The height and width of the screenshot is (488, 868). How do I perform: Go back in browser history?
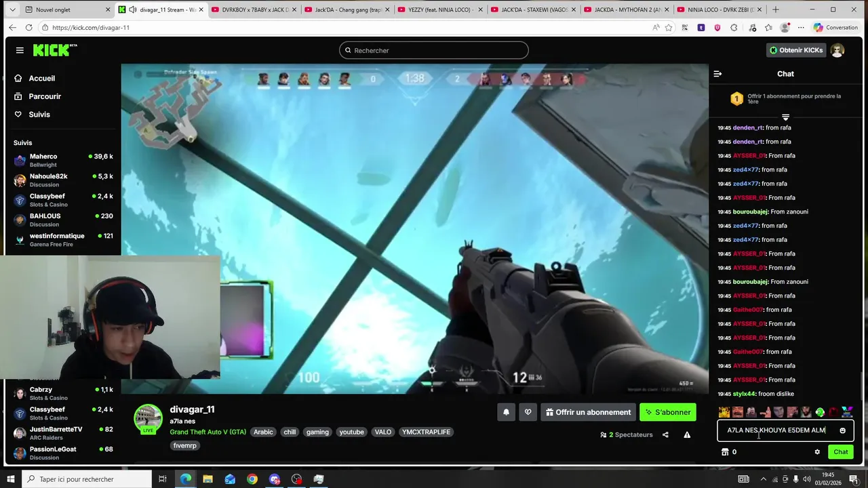click(12, 28)
